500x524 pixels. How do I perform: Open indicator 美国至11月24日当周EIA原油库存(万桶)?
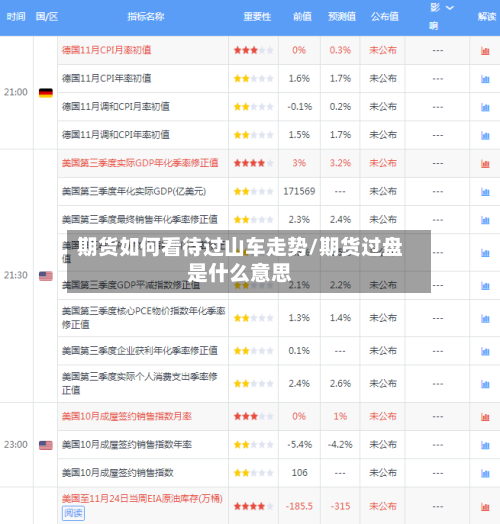point(142,499)
